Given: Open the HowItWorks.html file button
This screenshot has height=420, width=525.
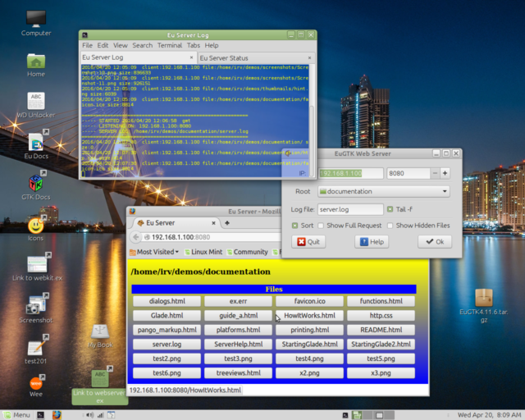Looking at the screenshot, I should tap(309, 315).
